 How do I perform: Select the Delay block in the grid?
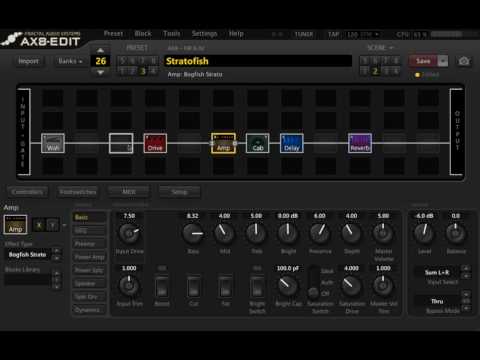click(292, 143)
